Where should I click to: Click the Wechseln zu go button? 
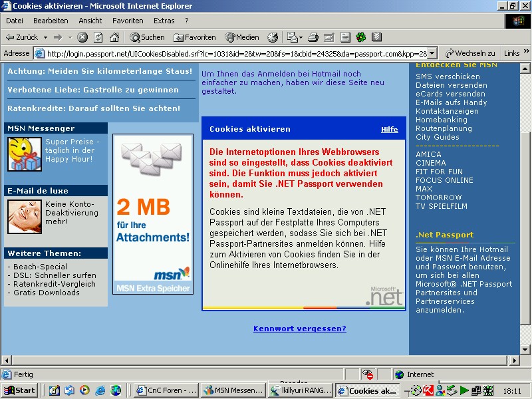pos(470,53)
